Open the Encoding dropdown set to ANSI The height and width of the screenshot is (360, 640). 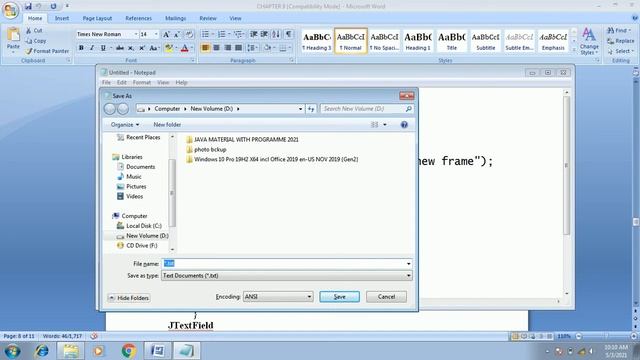tap(278, 297)
